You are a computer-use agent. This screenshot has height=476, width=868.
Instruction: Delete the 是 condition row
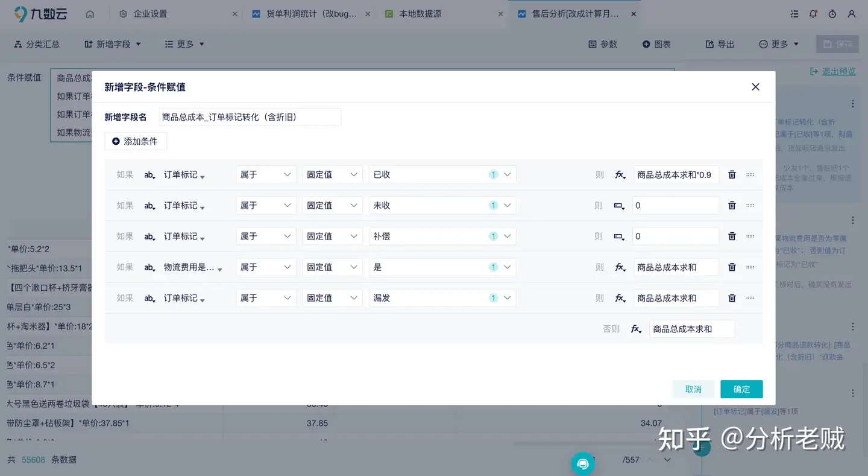(x=732, y=267)
